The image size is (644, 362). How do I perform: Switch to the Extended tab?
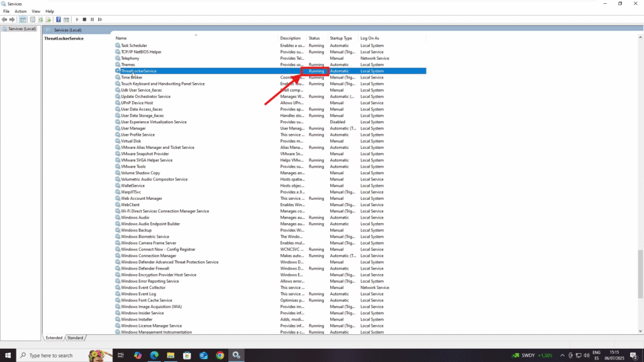54,337
